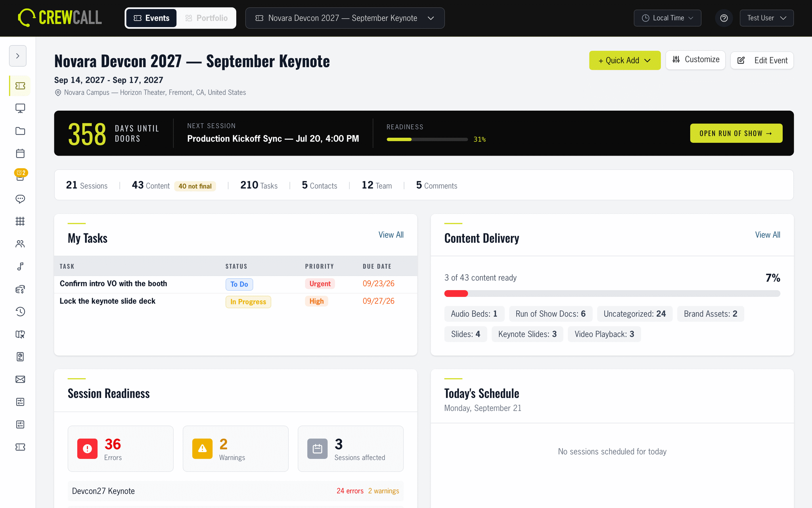
Task: Switch to the Events tab
Action: (151, 18)
